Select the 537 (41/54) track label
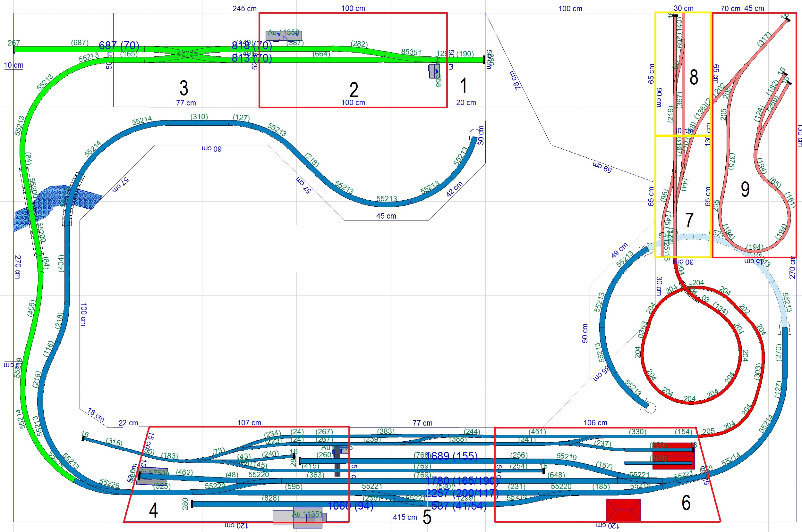The height and width of the screenshot is (532, 802). (459, 506)
